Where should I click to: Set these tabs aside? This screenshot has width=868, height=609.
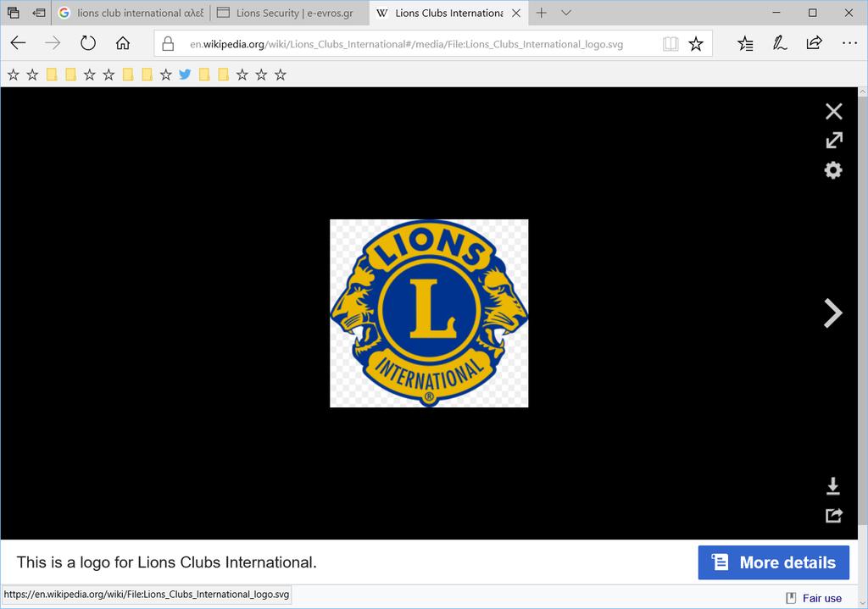(x=39, y=13)
